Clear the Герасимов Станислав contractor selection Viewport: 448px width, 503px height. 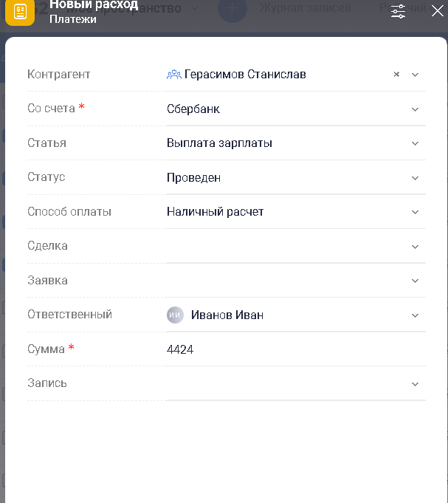[x=396, y=75]
